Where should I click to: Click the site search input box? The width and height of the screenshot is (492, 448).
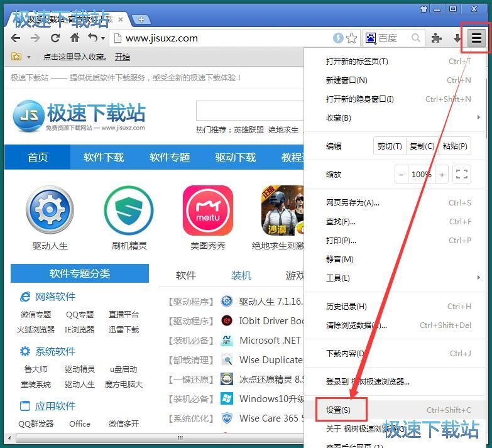coord(249,111)
